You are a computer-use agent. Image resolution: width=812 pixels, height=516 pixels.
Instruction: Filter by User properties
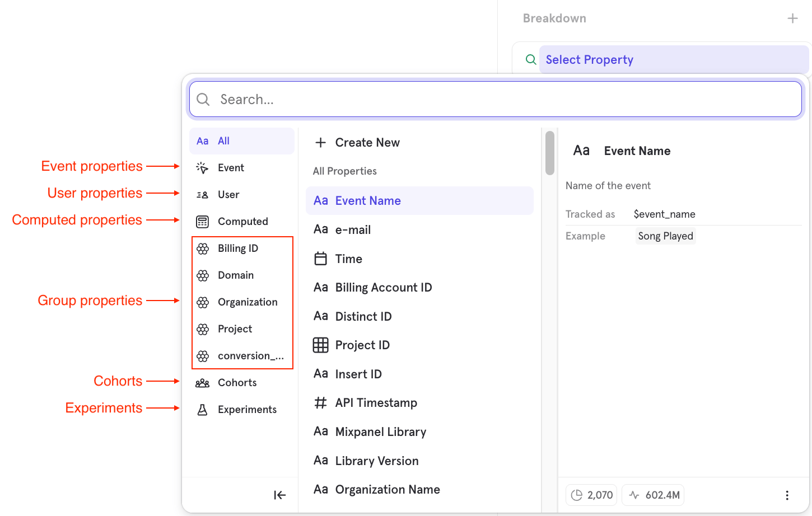point(242,195)
